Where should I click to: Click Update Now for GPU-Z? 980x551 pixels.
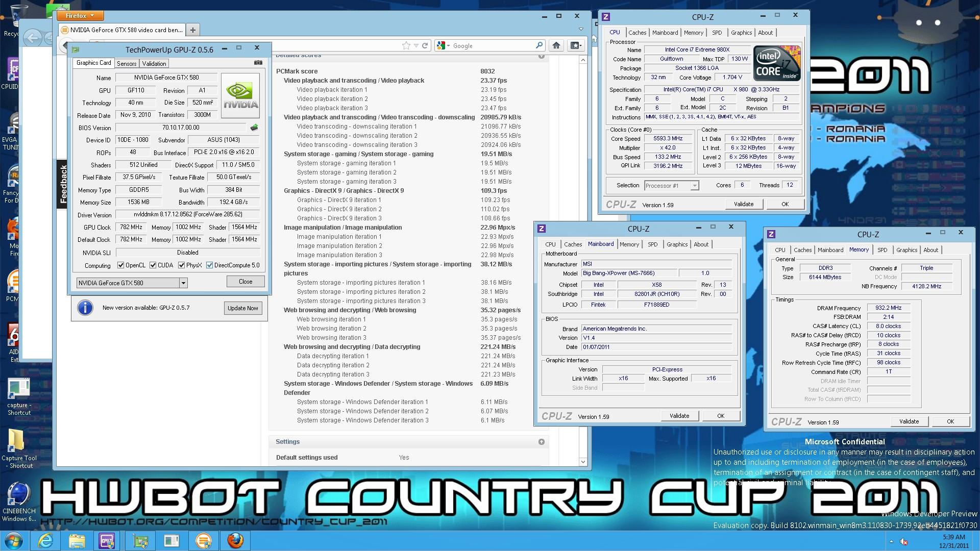pyautogui.click(x=243, y=308)
